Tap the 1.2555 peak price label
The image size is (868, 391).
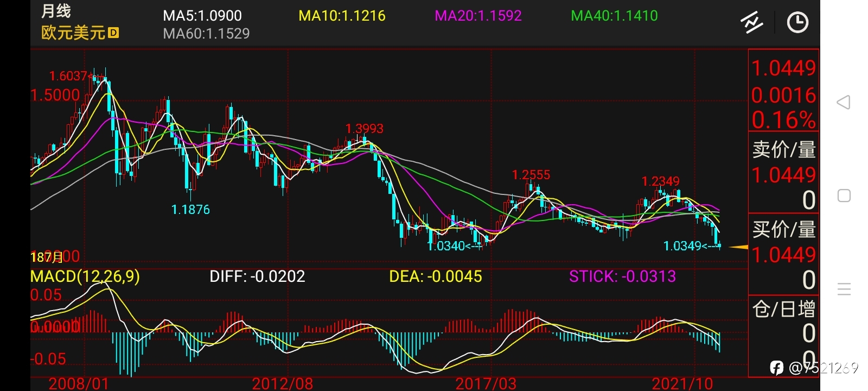[x=531, y=175]
